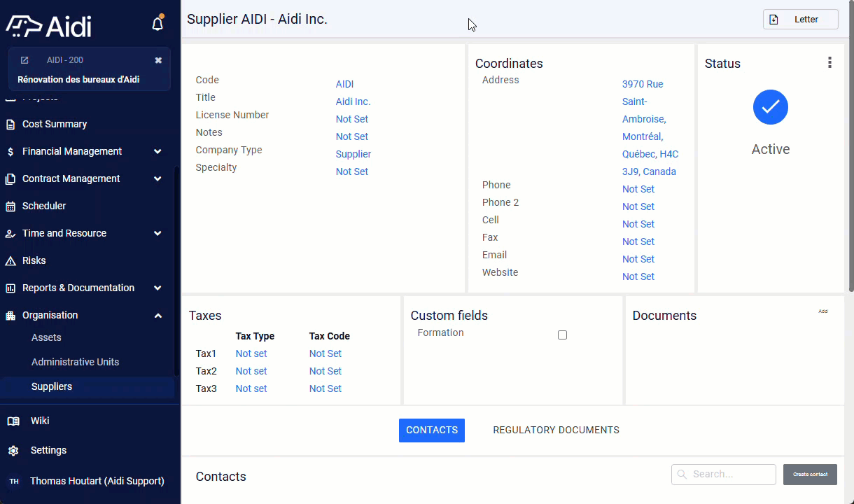The height and width of the screenshot is (504, 854).
Task: Click the Reports & Documentation icon
Action: pos(10,288)
